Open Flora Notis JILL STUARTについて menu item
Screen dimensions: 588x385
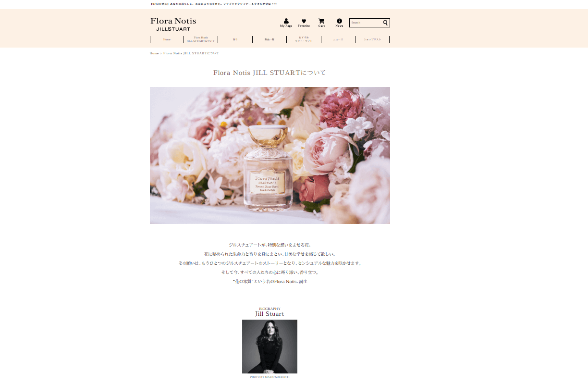[x=201, y=39]
